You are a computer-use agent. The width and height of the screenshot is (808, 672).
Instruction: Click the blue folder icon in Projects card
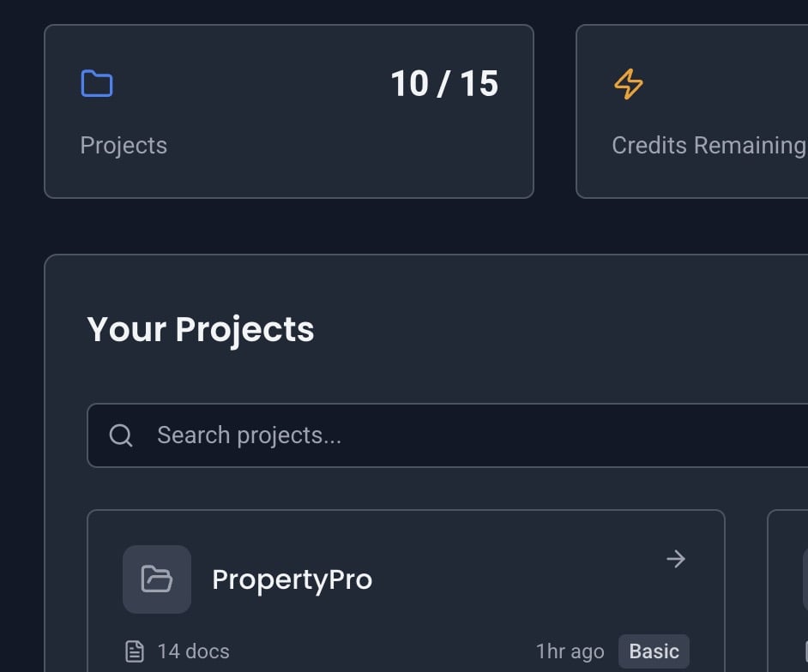tap(97, 84)
